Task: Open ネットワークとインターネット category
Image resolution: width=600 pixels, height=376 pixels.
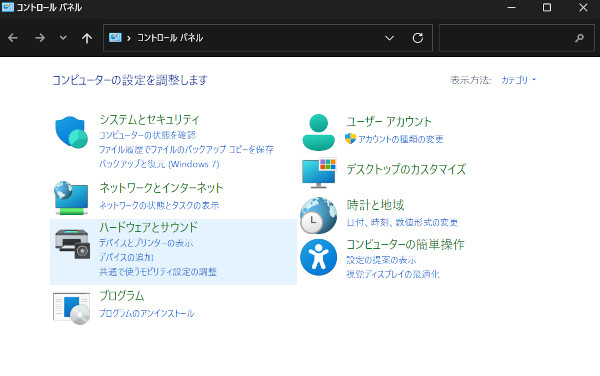Action: pos(161,188)
